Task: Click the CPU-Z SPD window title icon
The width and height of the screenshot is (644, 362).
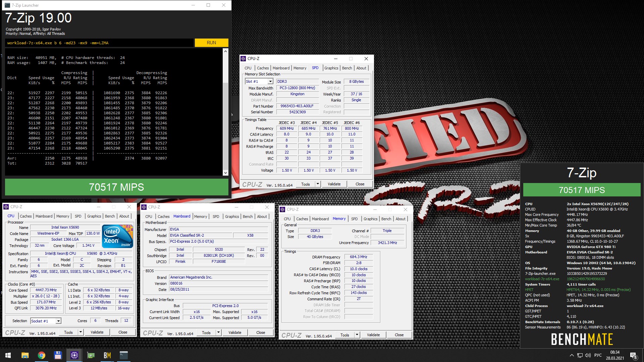Action: tap(244, 59)
